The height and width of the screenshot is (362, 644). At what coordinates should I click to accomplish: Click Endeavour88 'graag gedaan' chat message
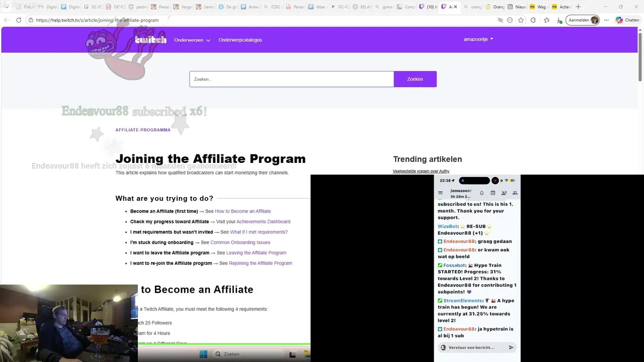coord(474,241)
